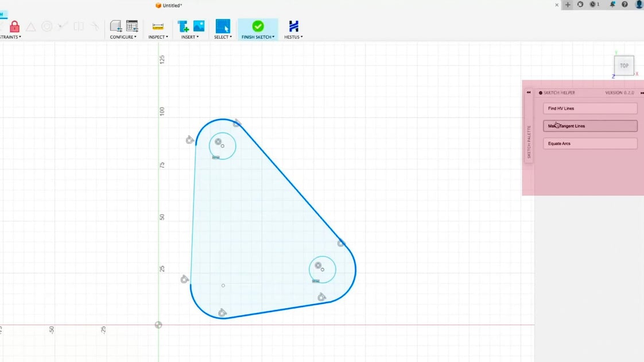Activate the Select window tool icon
The height and width of the screenshot is (362, 644).
[x=223, y=26]
